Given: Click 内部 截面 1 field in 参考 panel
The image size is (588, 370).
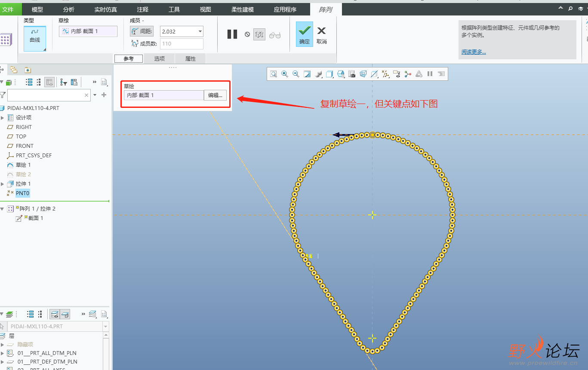Looking at the screenshot, I should pos(164,95).
